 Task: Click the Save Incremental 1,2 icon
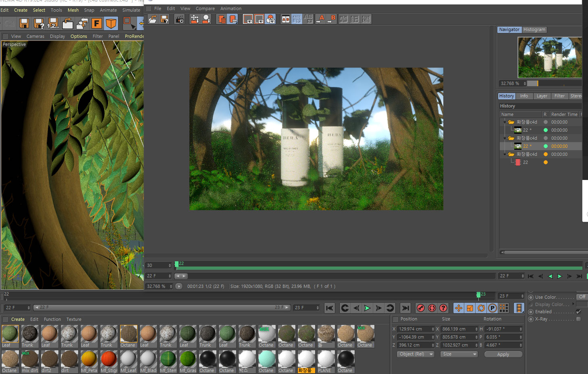53,23
